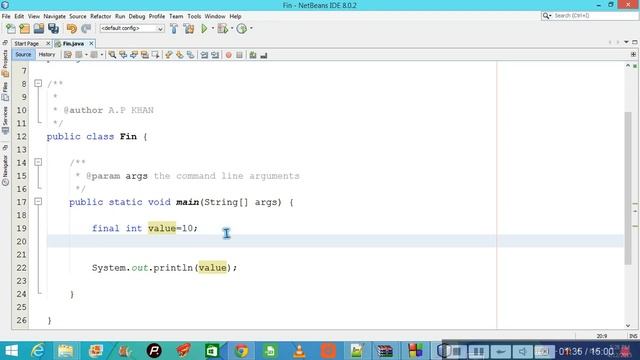Viewport: 640px width, 360px height.
Task: Click the Save All toolbar icon
Action: point(53,29)
